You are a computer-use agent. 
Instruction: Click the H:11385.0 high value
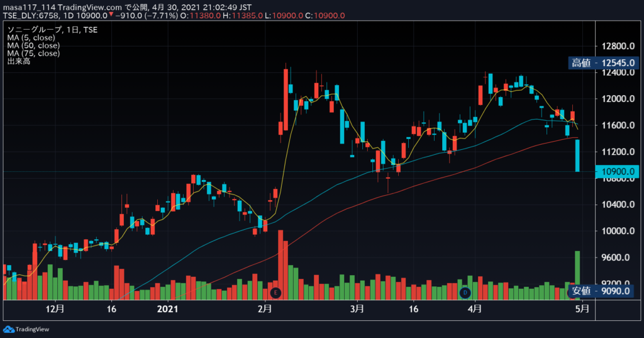coord(243,16)
